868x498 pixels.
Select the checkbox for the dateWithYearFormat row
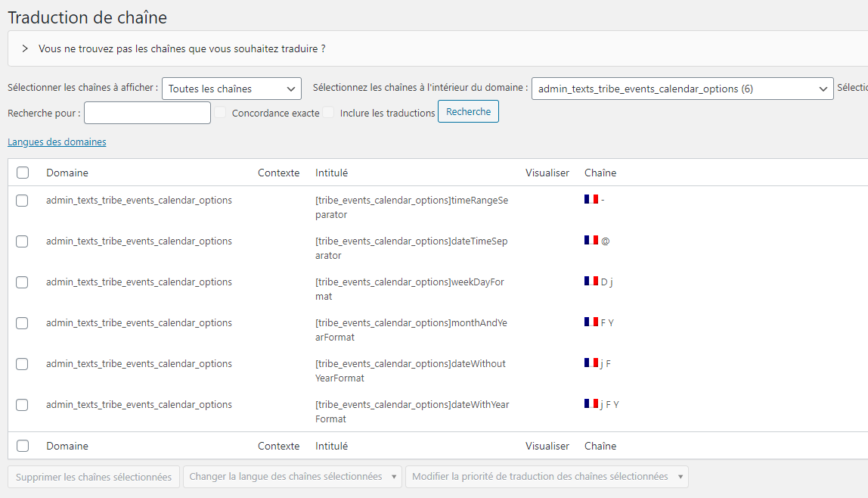(x=23, y=405)
